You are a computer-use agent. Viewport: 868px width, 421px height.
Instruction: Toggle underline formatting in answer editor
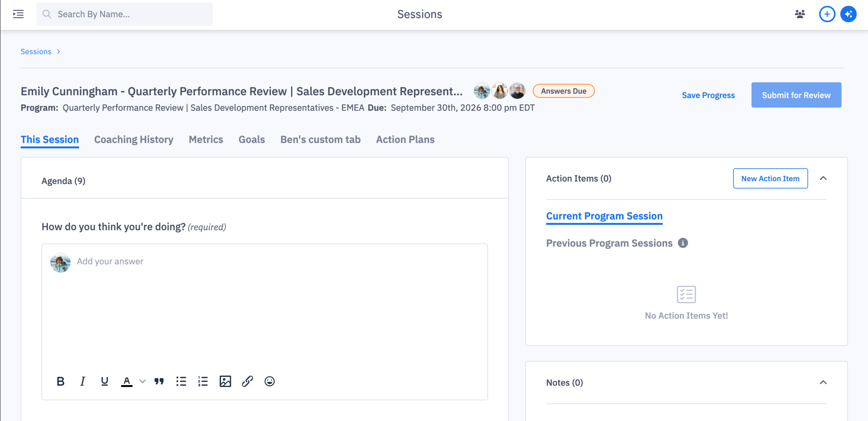pyautogui.click(x=105, y=381)
